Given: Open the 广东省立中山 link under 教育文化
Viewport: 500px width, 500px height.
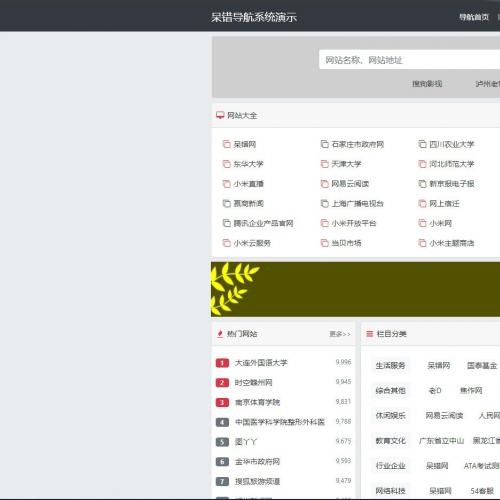Looking at the screenshot, I should click(x=441, y=441).
